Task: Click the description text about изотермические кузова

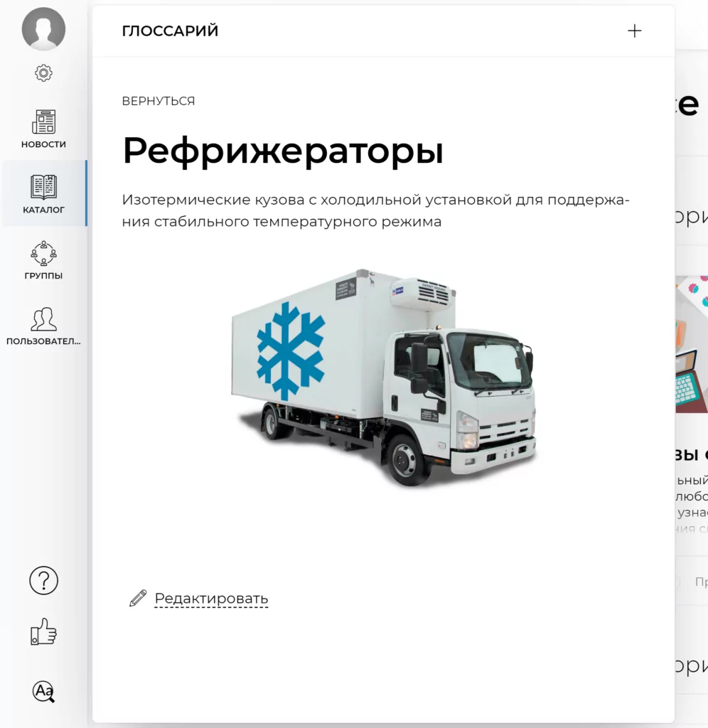Action: 375,210
